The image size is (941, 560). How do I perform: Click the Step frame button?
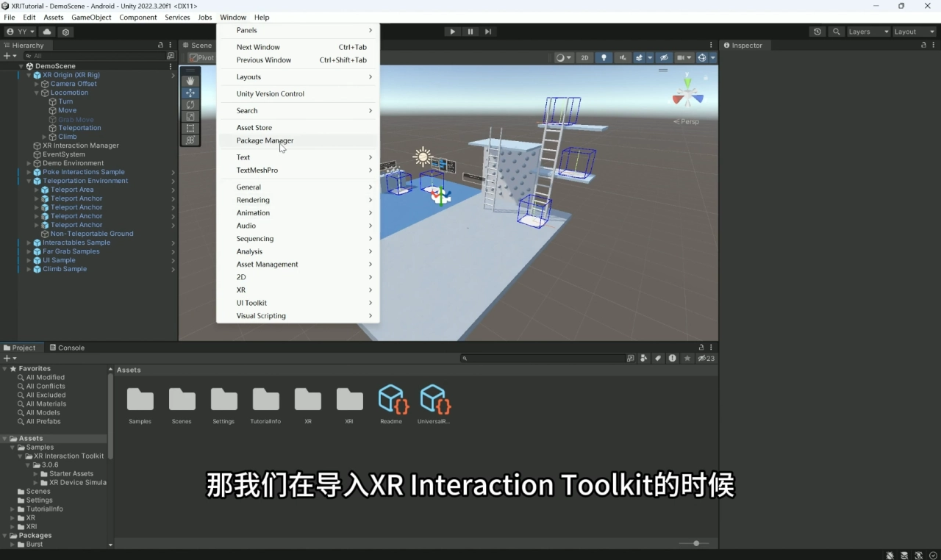tap(488, 32)
